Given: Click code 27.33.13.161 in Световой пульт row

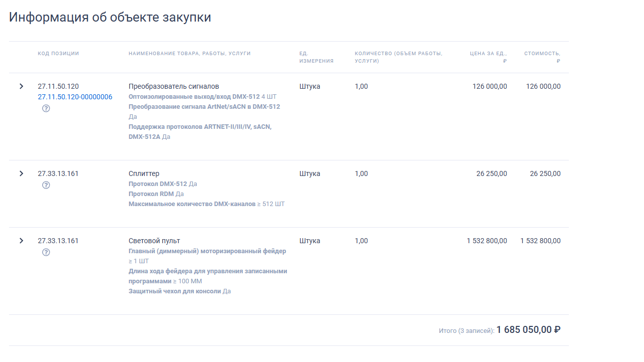Looking at the screenshot, I should [x=58, y=241].
